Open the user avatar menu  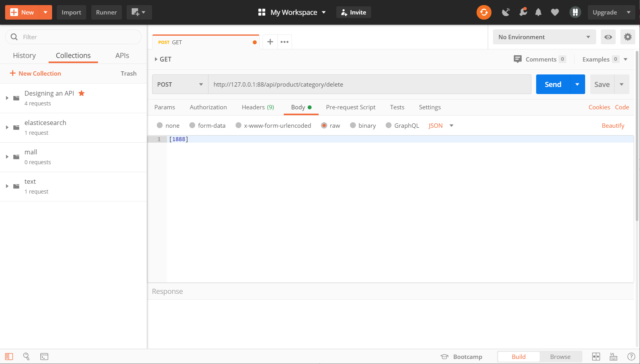[x=575, y=12]
